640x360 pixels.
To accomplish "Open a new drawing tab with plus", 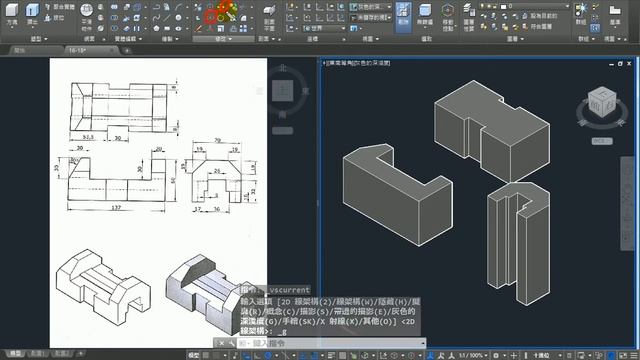I will [127, 51].
